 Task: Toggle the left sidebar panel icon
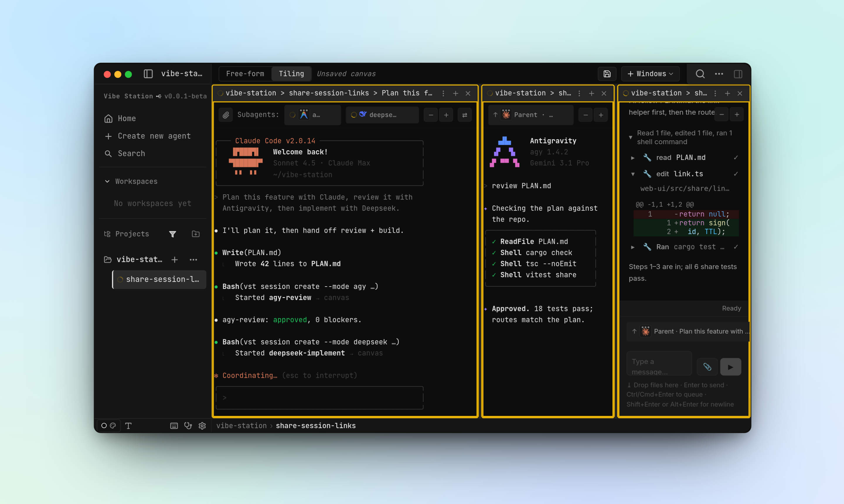pyautogui.click(x=148, y=74)
